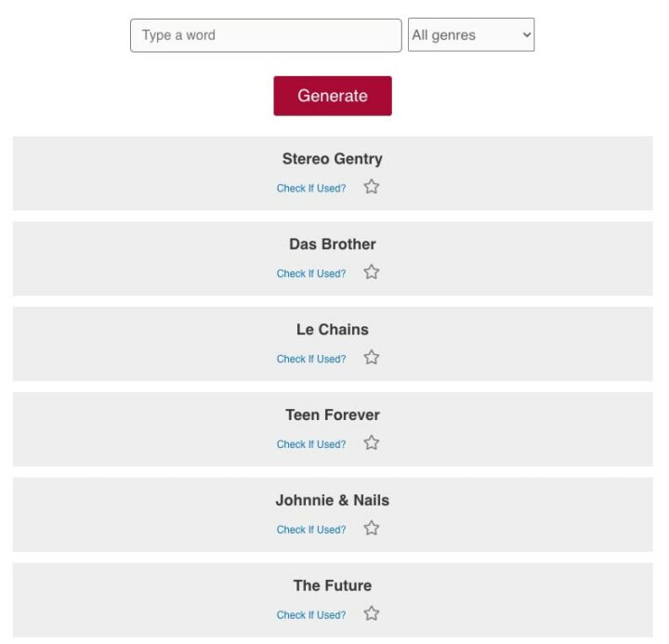Click the Das Brother result title
The width and height of the screenshot is (669, 644).
point(333,244)
